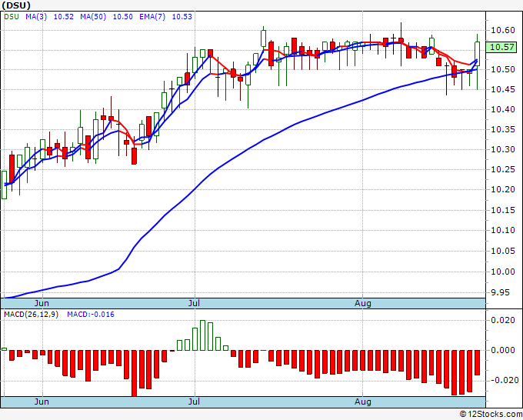Image resolution: width=523 pixels, height=420 pixels.
Task: Click the 10.25 price axis label
Action: 503,169
